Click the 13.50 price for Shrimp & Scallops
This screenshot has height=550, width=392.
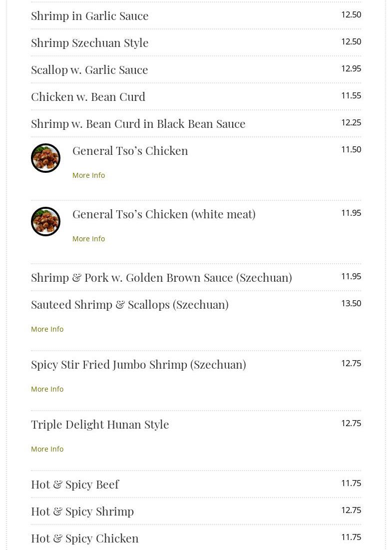(x=351, y=303)
